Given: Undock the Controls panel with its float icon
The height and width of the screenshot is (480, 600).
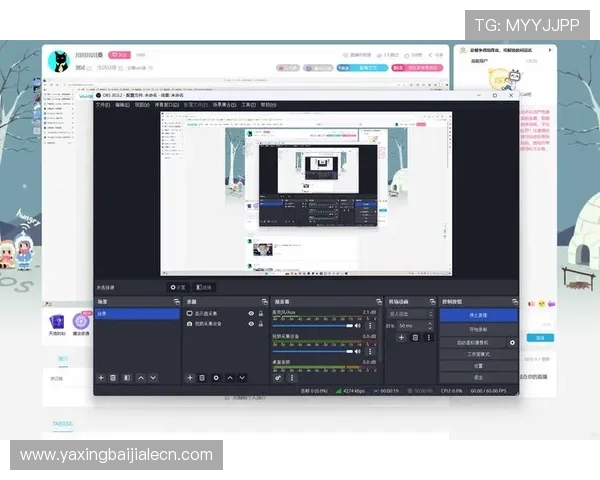Looking at the screenshot, I should 515,302.
